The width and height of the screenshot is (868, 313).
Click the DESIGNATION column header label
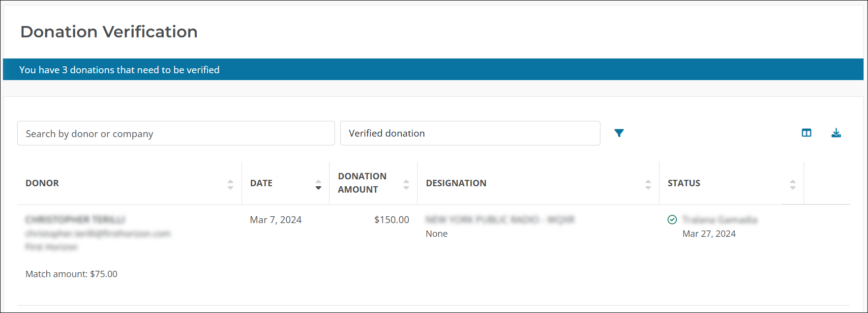pyautogui.click(x=456, y=183)
